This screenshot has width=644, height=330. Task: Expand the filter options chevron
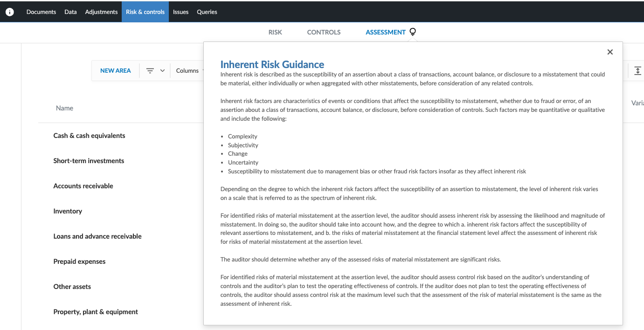(162, 70)
